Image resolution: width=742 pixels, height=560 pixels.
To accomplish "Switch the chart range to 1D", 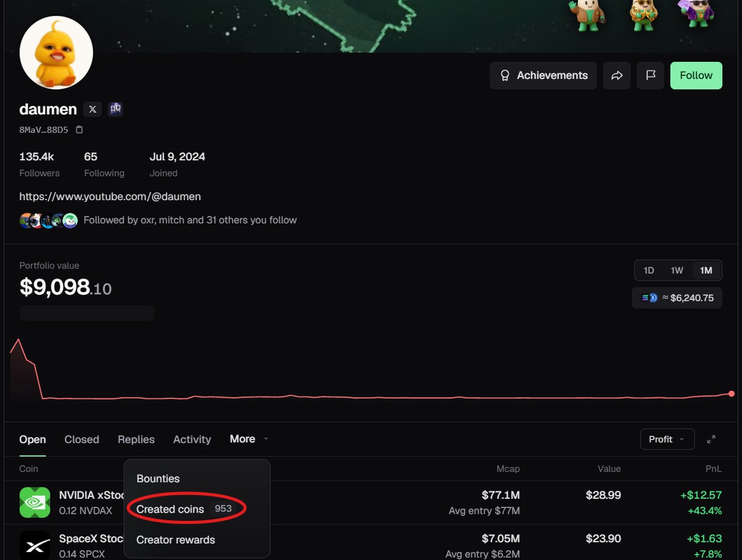I will [649, 270].
